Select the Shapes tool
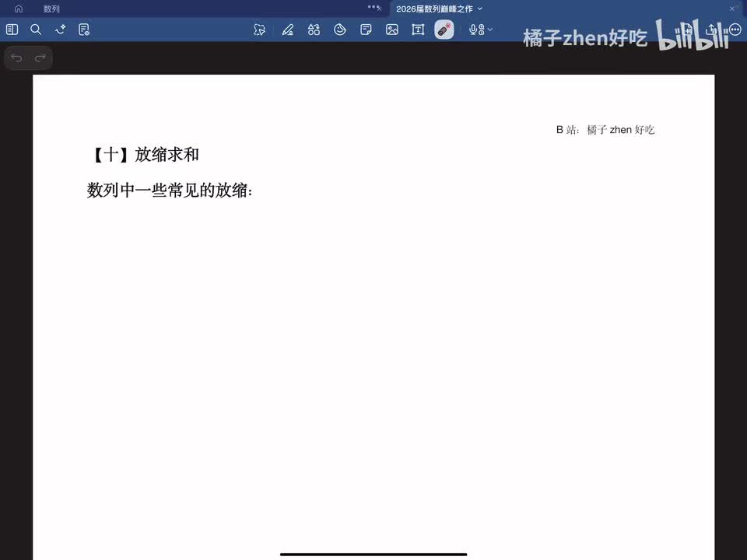 (314, 30)
